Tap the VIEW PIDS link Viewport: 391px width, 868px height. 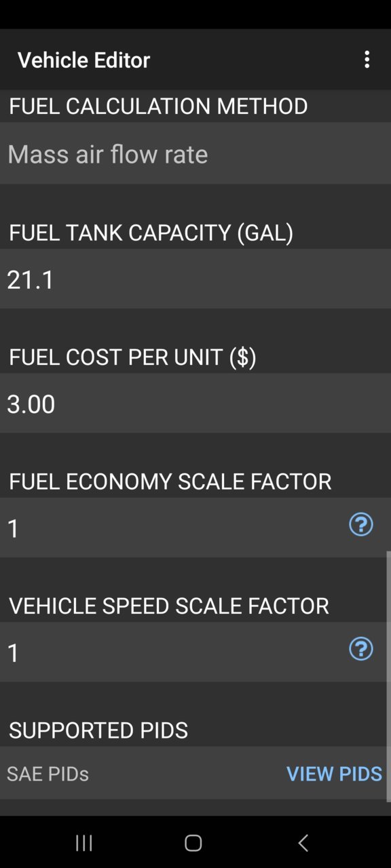click(x=334, y=774)
